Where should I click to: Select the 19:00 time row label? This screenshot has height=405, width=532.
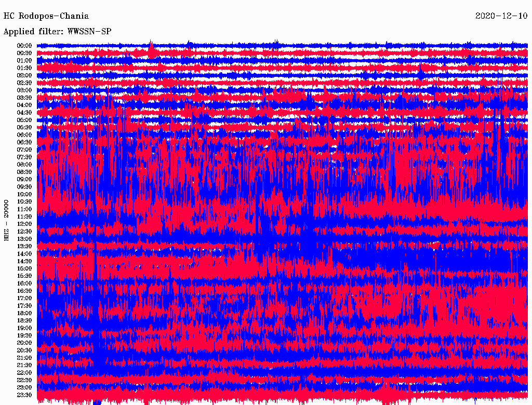coord(24,328)
